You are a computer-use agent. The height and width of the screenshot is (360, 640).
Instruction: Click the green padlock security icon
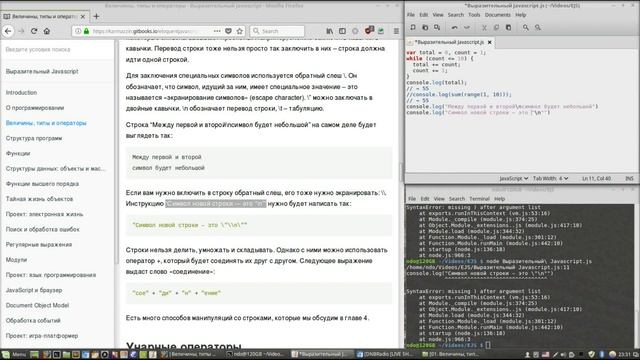(86, 31)
